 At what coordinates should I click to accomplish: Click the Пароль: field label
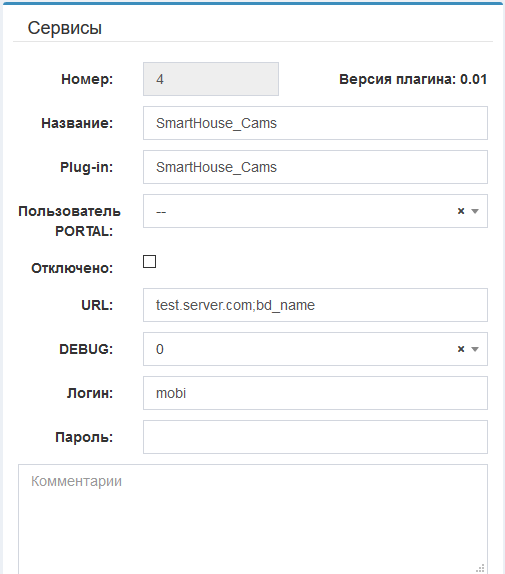tap(84, 437)
